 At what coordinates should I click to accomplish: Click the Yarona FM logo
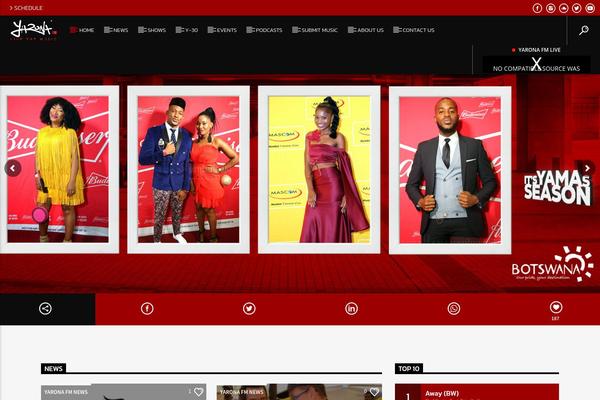(34, 30)
